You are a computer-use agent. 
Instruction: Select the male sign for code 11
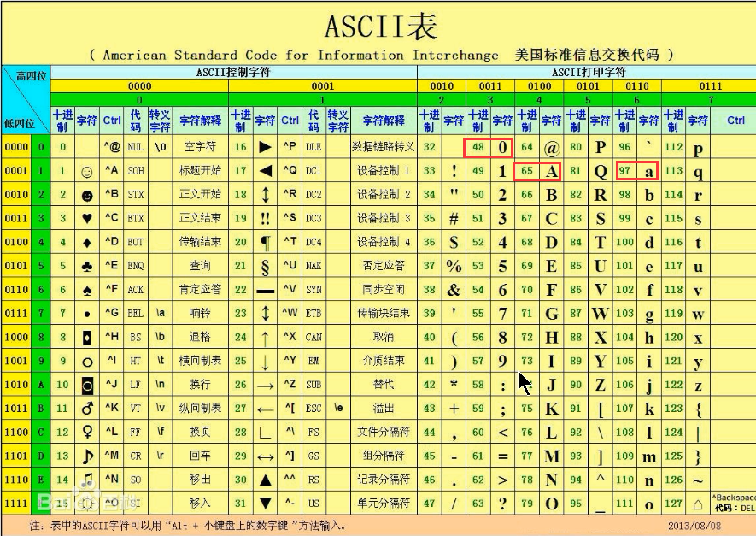click(87, 408)
